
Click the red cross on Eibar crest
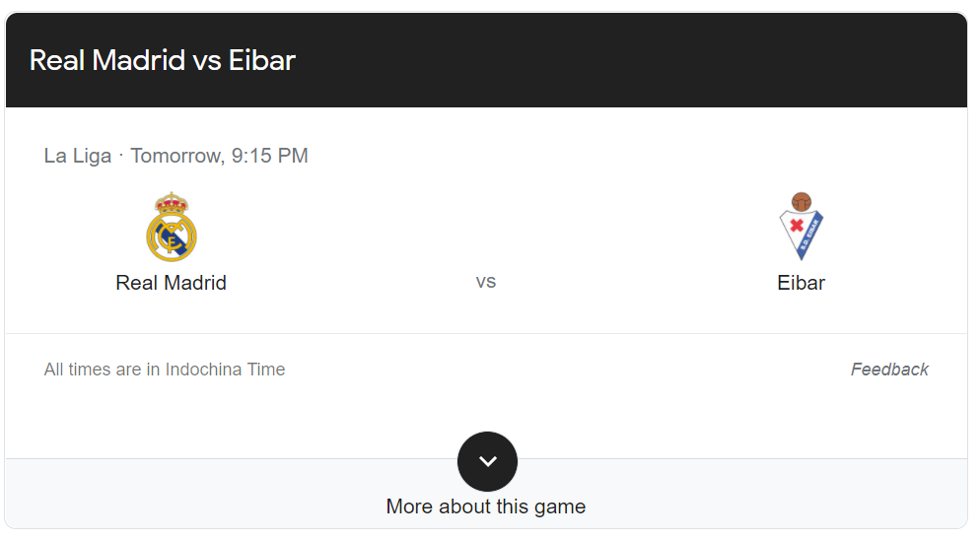point(797,225)
